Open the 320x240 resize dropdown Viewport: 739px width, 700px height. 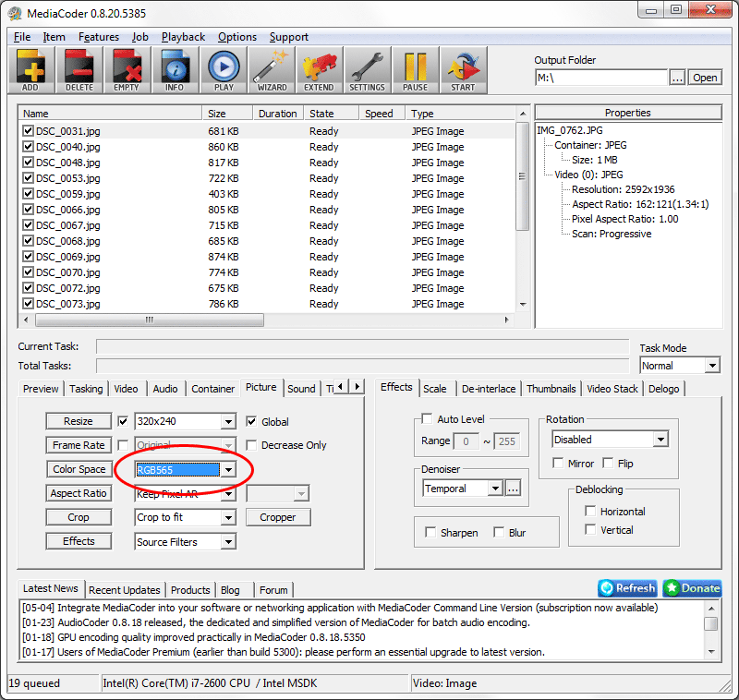(228, 422)
